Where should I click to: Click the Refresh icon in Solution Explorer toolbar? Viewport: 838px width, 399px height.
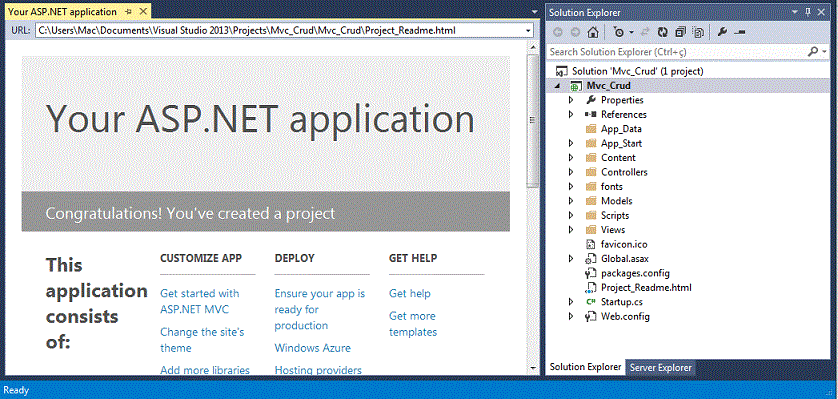coord(663,32)
